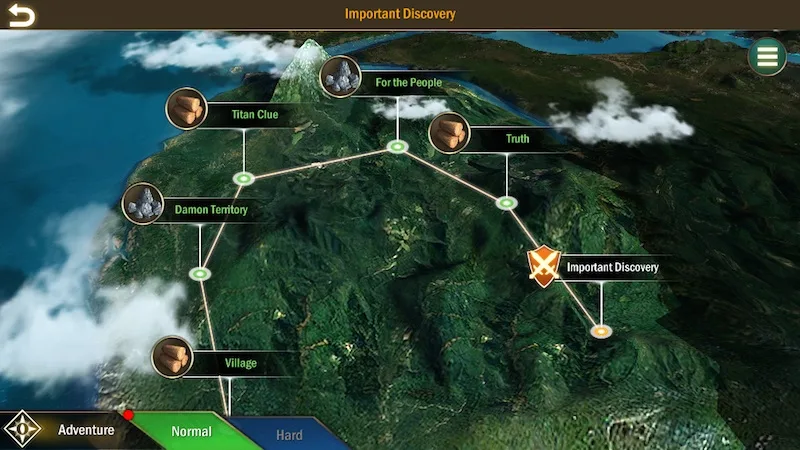This screenshot has width=800, height=450.
Task: Click the Titan Clue stage label
Action: click(x=254, y=115)
